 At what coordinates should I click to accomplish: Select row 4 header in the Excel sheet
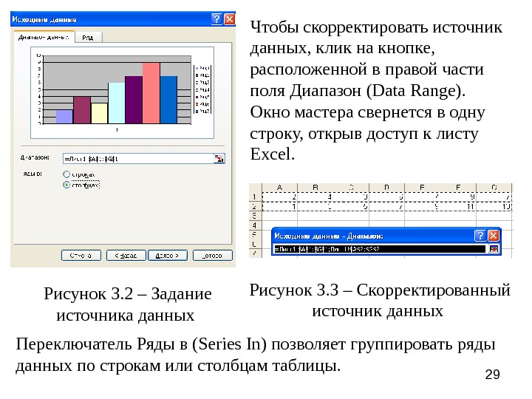pos(255,225)
